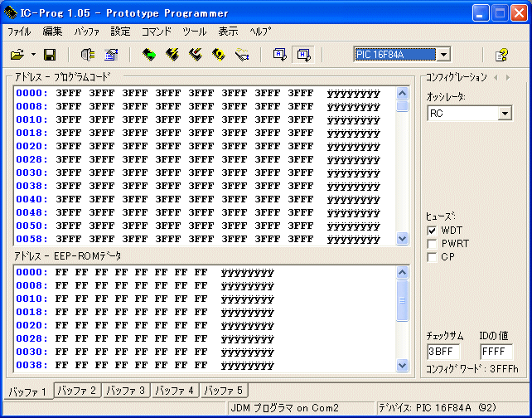The height and width of the screenshot is (418, 532).
Task: Open the 表示 menu
Action: point(228,32)
